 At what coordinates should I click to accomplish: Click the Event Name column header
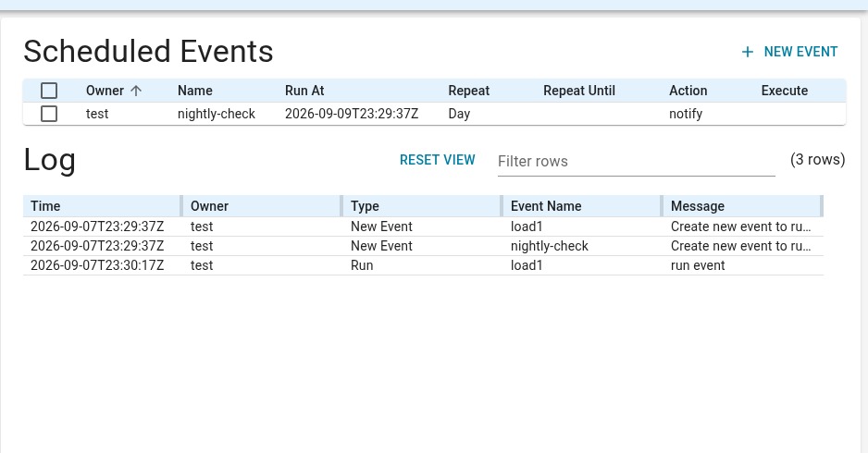(546, 206)
